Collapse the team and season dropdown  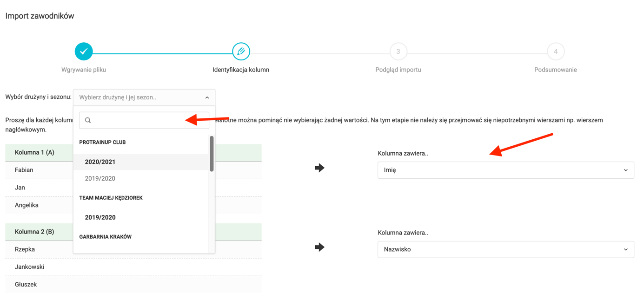207,97
